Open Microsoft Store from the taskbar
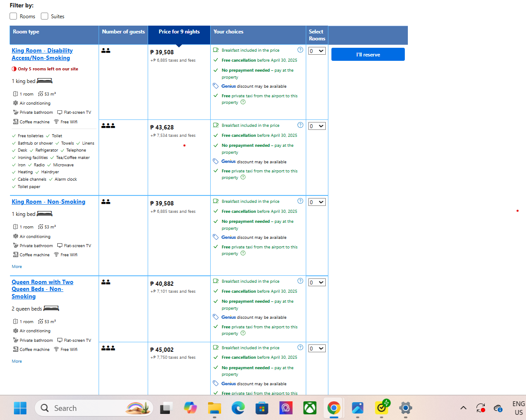This screenshot has width=526, height=420. [262, 408]
